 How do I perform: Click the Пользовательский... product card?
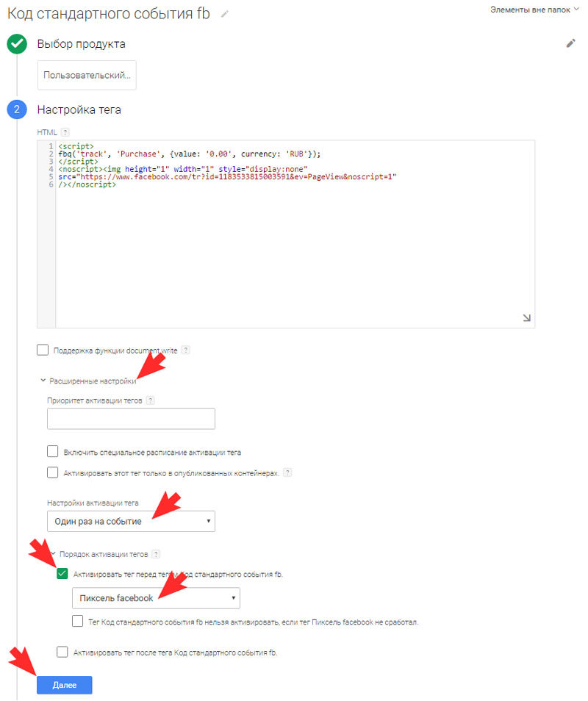pos(87,75)
